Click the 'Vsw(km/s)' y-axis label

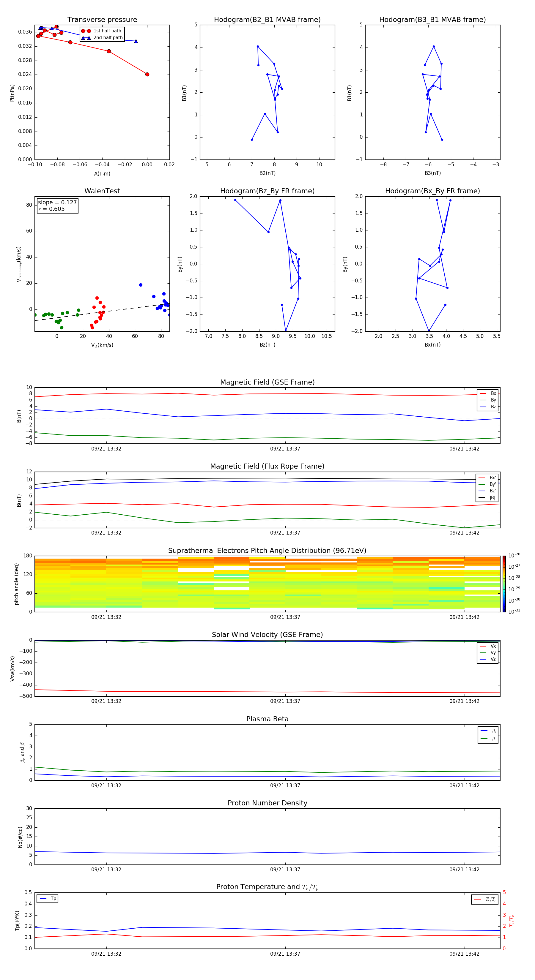click(12, 668)
